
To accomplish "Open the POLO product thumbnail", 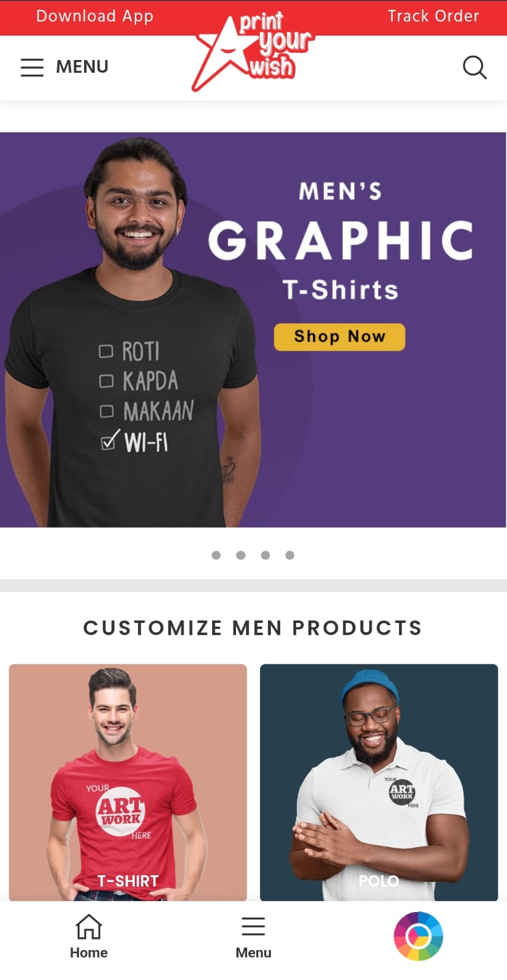I will (379, 782).
